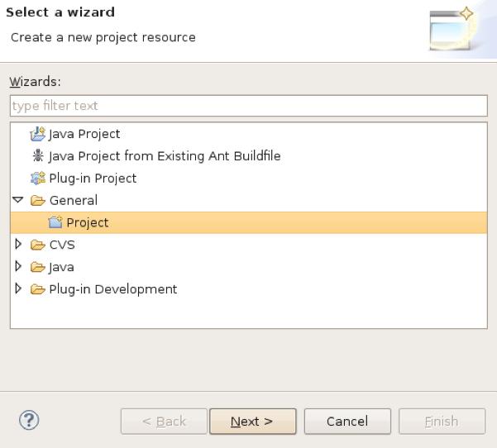The height and width of the screenshot is (448, 497).
Task: Collapse the General category
Action: click(18, 200)
